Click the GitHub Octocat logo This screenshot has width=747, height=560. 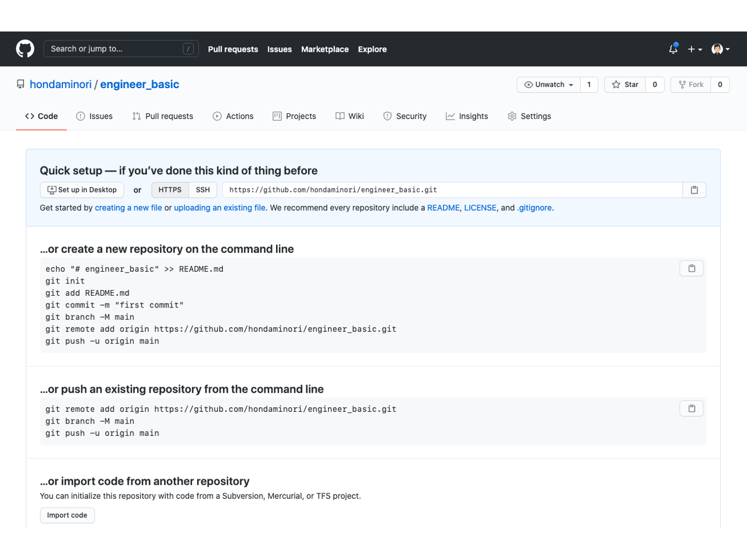(x=25, y=49)
